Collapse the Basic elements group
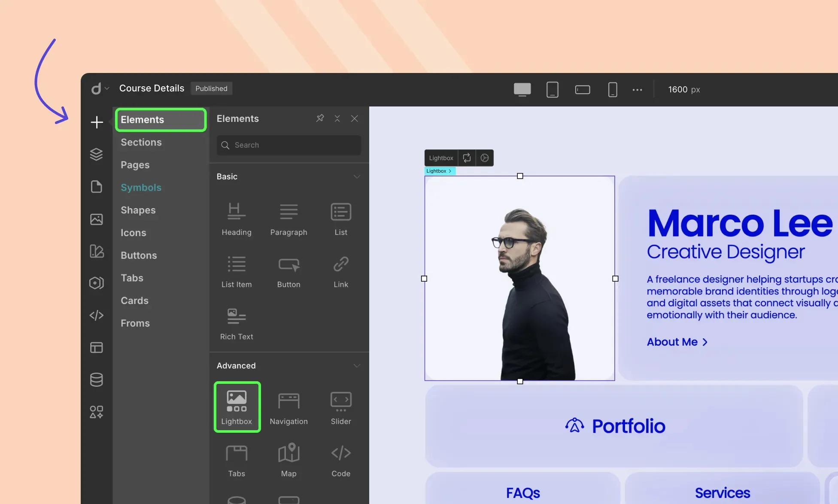Image resolution: width=838 pixels, height=504 pixels. click(356, 176)
